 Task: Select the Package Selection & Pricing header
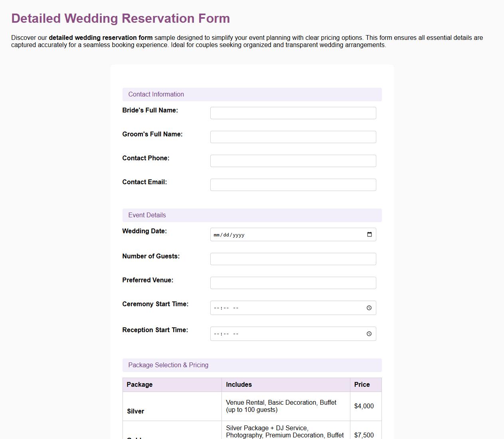pos(168,365)
